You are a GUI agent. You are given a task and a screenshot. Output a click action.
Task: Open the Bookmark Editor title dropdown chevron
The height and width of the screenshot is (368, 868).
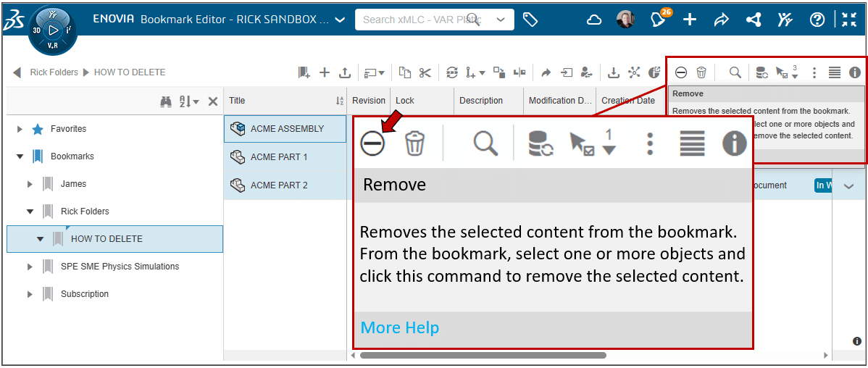point(341,20)
